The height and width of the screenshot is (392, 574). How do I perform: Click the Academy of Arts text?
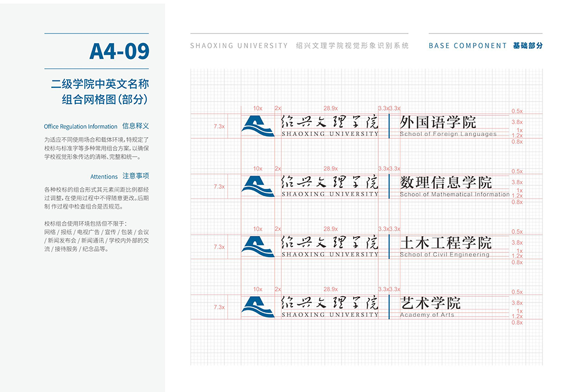point(426,315)
